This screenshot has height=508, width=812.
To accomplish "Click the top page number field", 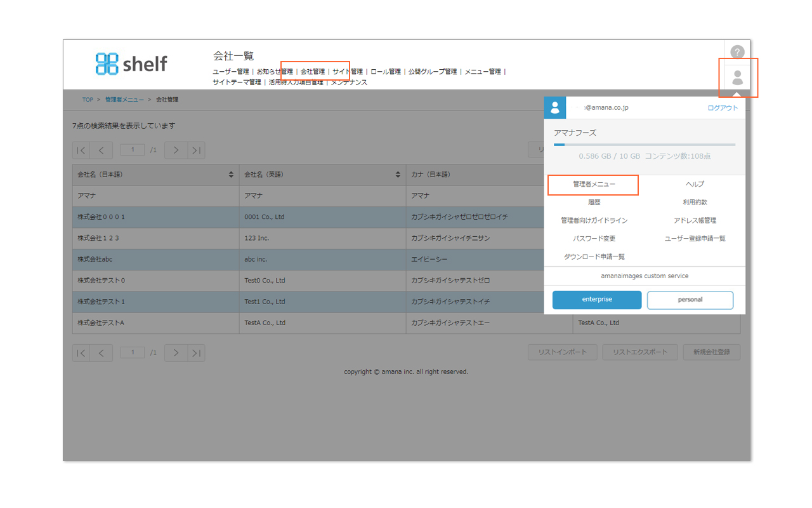I will (x=133, y=150).
